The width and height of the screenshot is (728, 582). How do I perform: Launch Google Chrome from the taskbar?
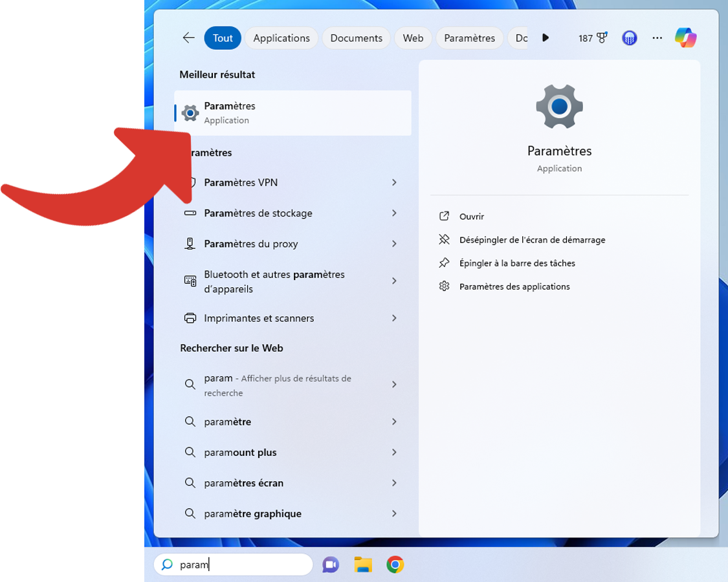click(395, 565)
